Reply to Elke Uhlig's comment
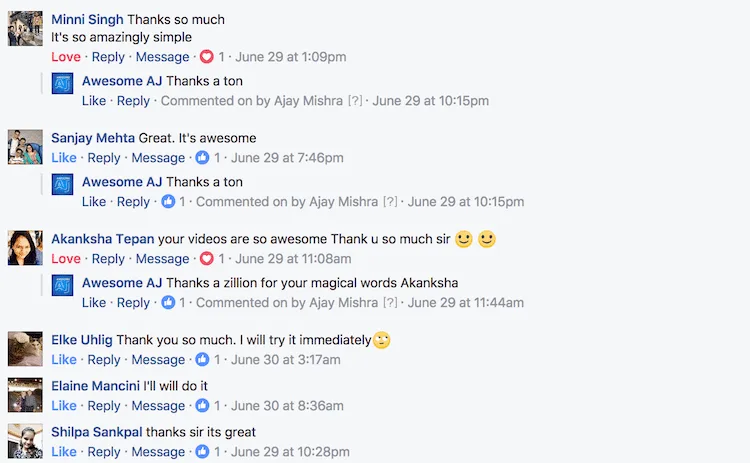 pos(104,360)
